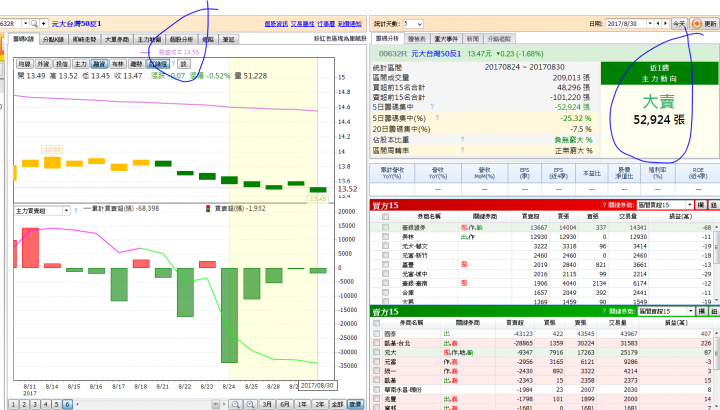Set chart range to 2年
The image size is (720, 410).
pyautogui.click(x=320, y=404)
